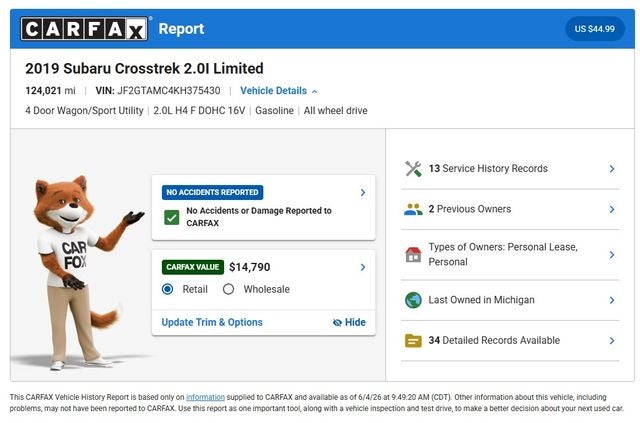Click the globe Last Owned icon
Screen dimensions: 640x423
pyautogui.click(x=413, y=300)
